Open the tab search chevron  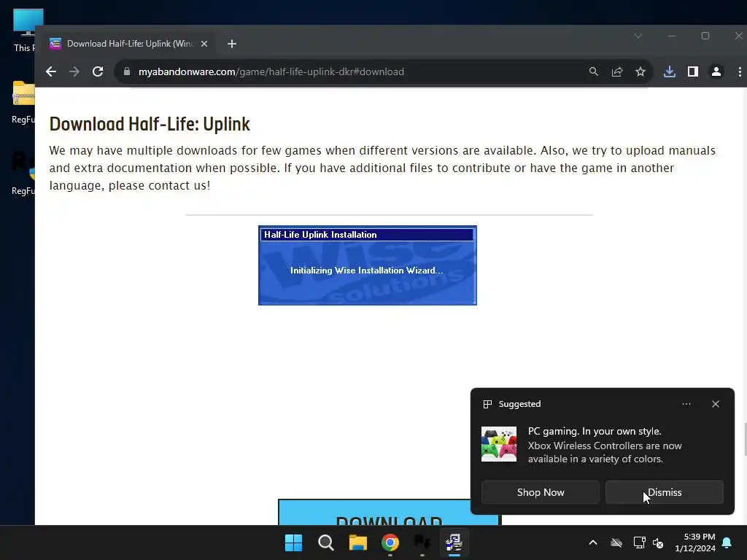pyautogui.click(x=638, y=36)
